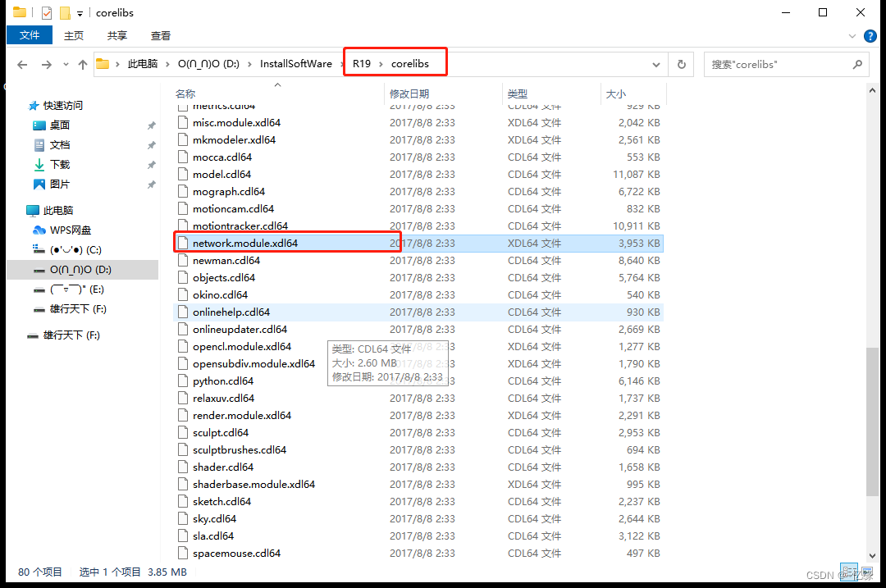Click the file icon of sky.cdl64

point(182,518)
